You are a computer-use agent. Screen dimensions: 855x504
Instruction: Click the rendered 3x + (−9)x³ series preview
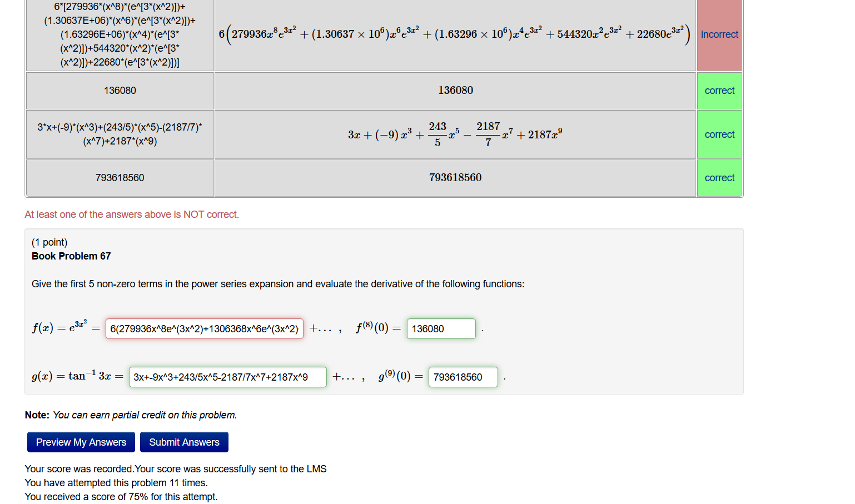point(455,134)
